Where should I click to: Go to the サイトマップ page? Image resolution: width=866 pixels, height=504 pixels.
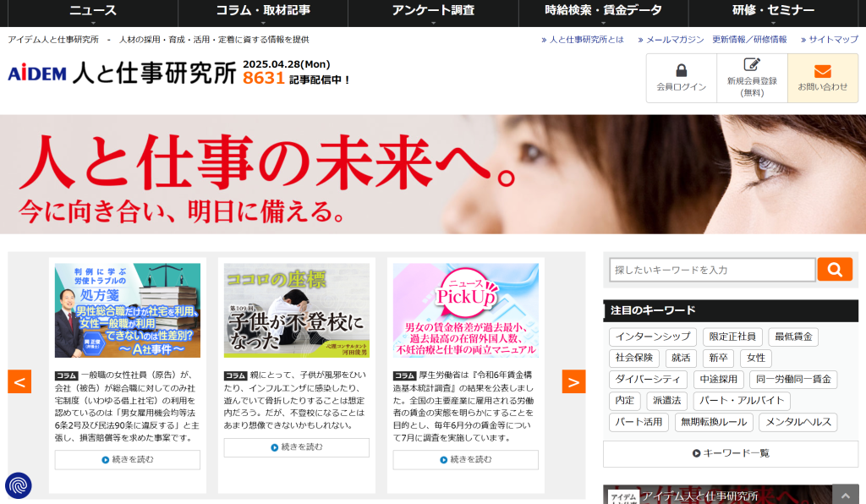(x=830, y=40)
